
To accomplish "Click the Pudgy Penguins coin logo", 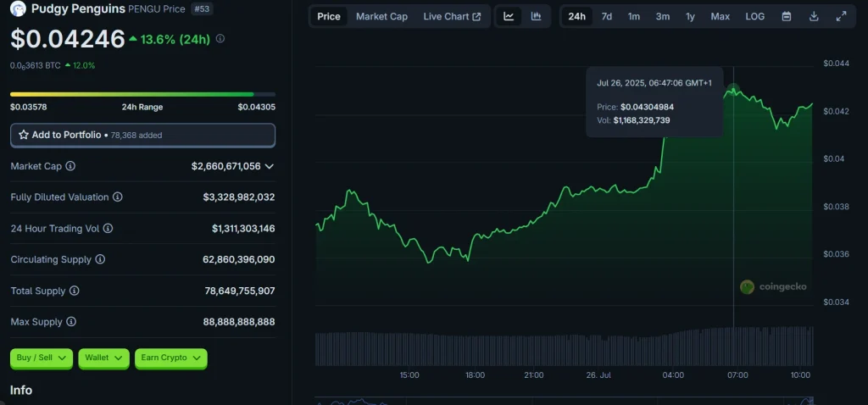I will [19, 8].
